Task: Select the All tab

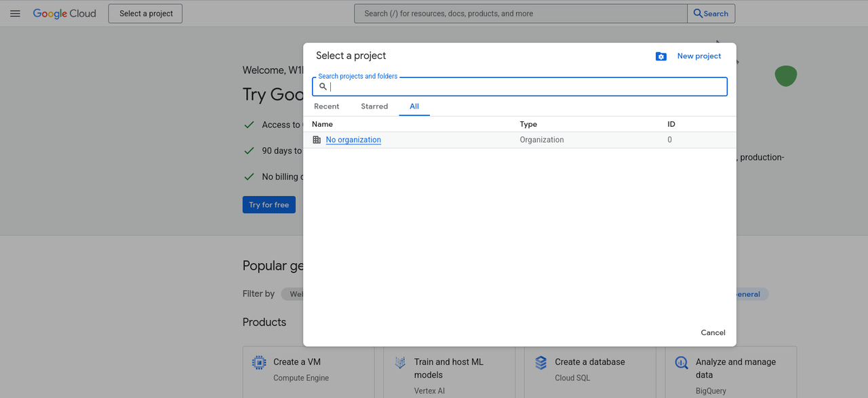Action: coord(414,106)
